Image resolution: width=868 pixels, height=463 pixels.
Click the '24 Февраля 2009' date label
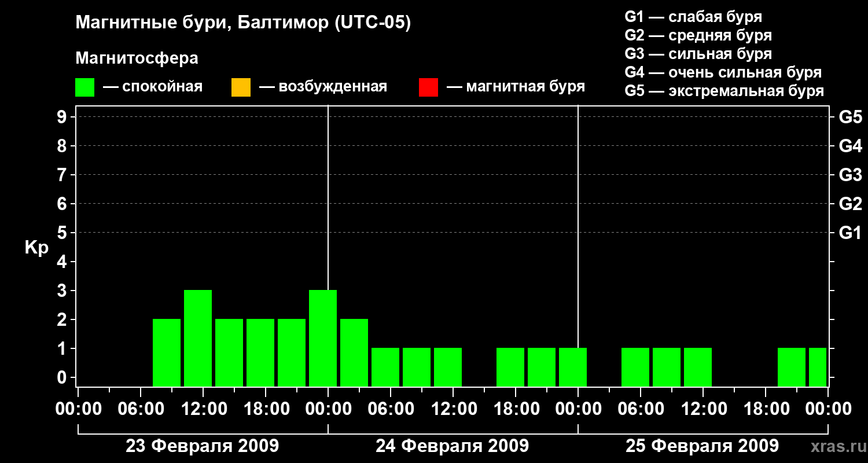pyautogui.click(x=453, y=446)
